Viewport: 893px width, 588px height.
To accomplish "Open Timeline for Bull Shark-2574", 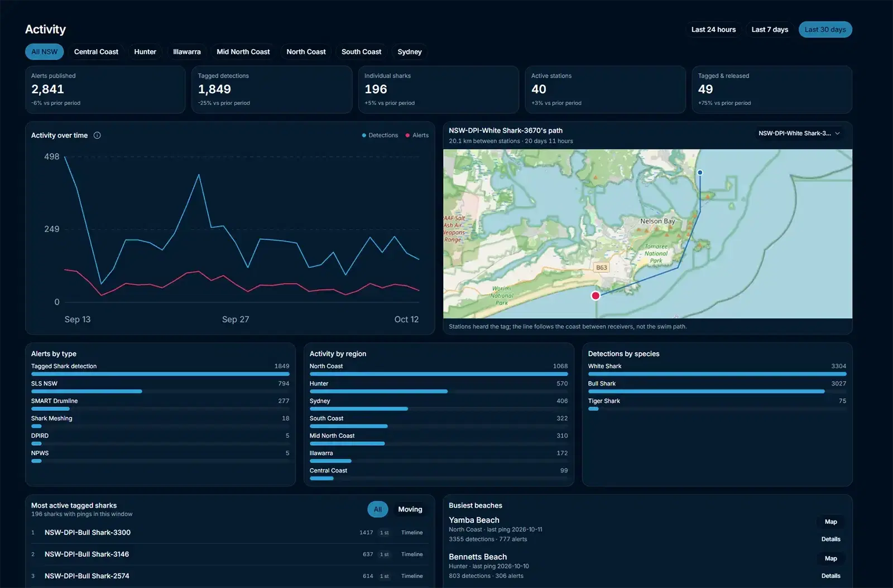I will (x=412, y=576).
